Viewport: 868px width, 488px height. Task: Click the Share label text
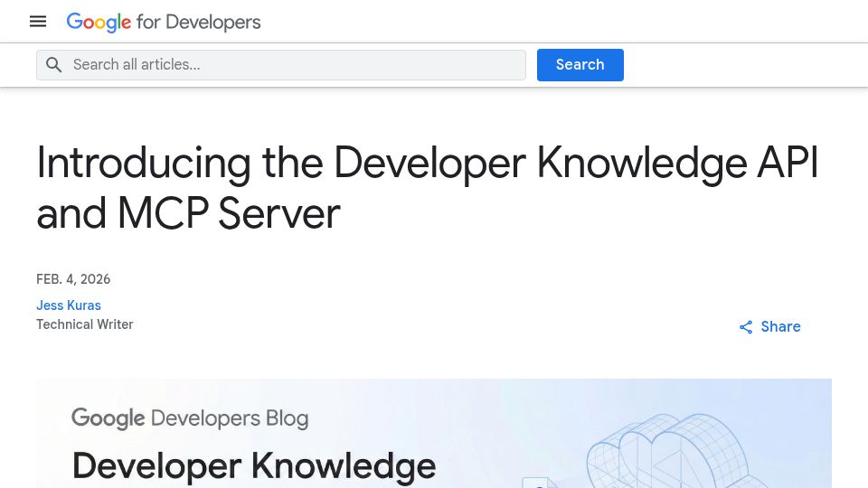[780, 326]
